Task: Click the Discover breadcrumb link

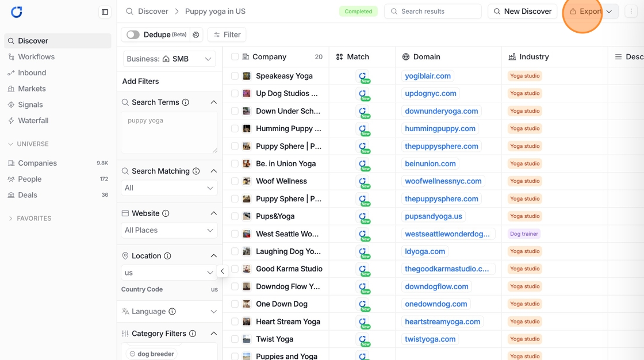Action: [x=153, y=12]
